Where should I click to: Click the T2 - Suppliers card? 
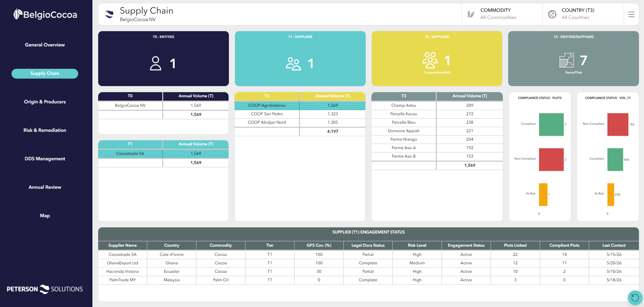[437, 59]
